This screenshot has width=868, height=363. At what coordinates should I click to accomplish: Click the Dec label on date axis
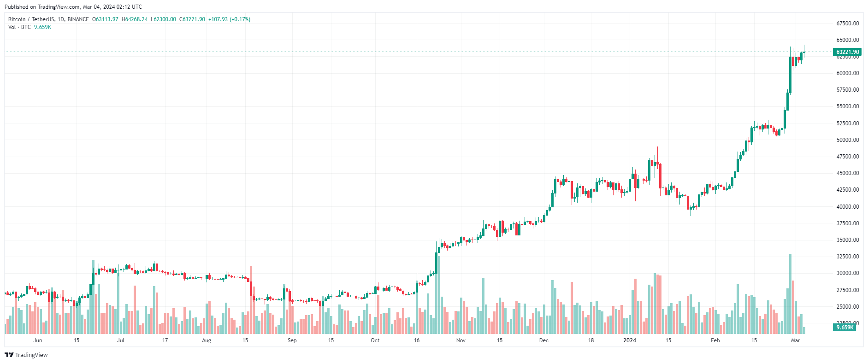tap(544, 340)
